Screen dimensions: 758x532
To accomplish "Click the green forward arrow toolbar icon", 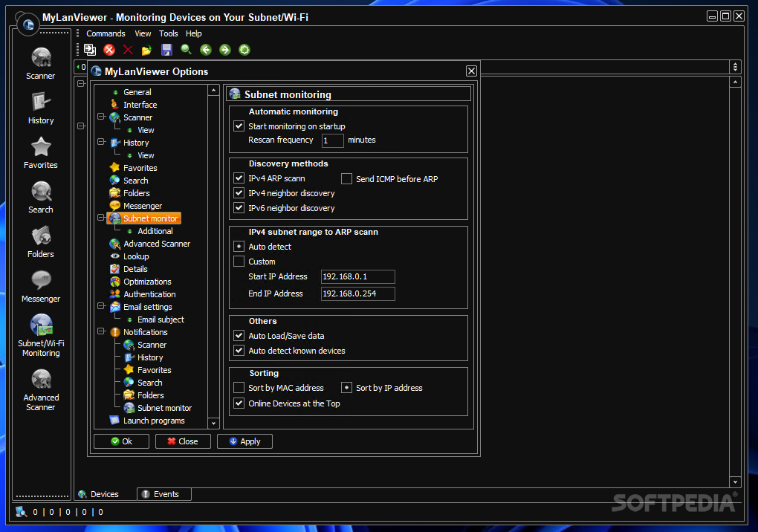I will [225, 50].
